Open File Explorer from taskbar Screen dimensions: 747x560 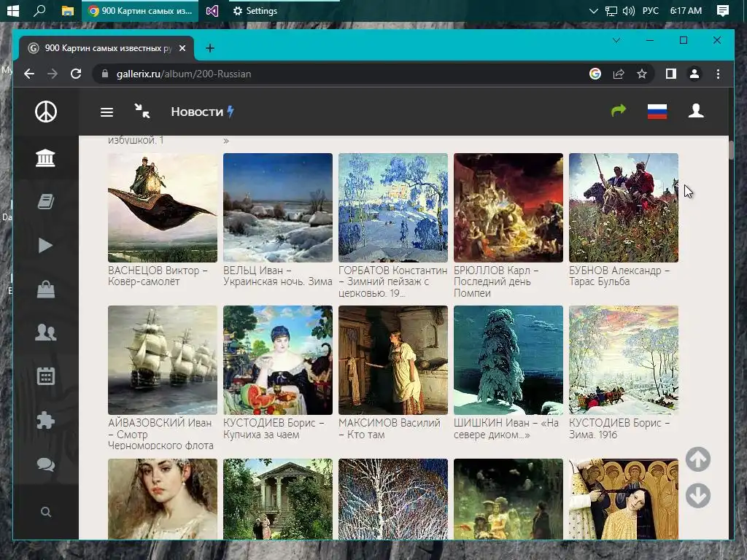[68, 10]
